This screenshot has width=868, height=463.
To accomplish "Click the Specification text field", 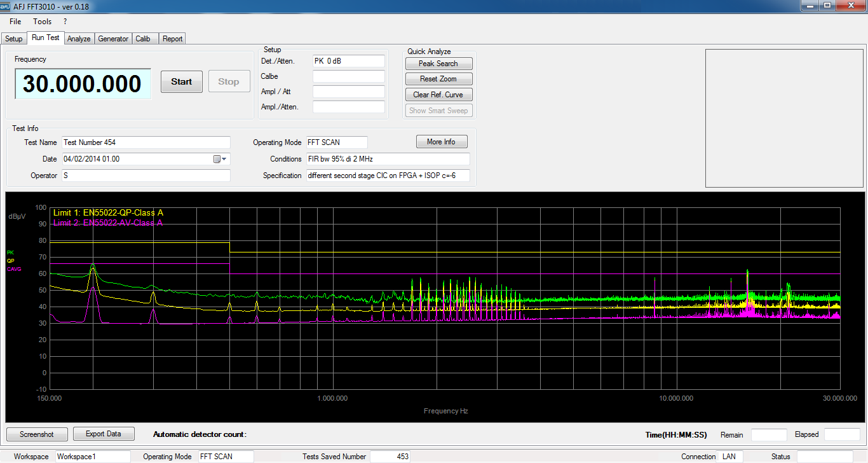I will [x=388, y=176].
